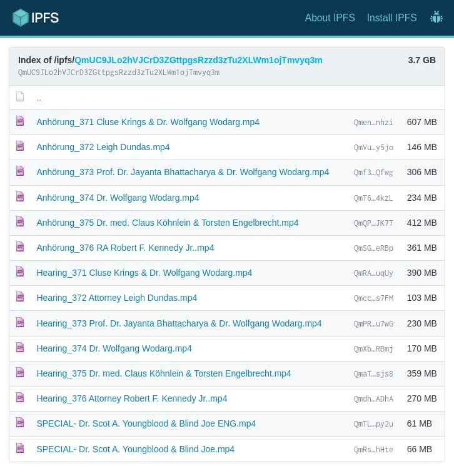Viewport: 454px width, 476px height.
Task: Click the Qmcc…s7FM hash
Action: 373,298
